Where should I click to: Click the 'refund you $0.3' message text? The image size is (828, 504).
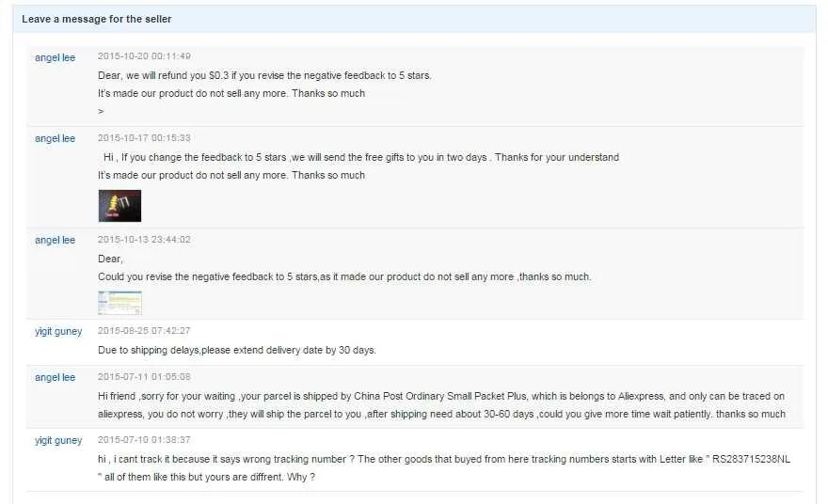click(264, 75)
